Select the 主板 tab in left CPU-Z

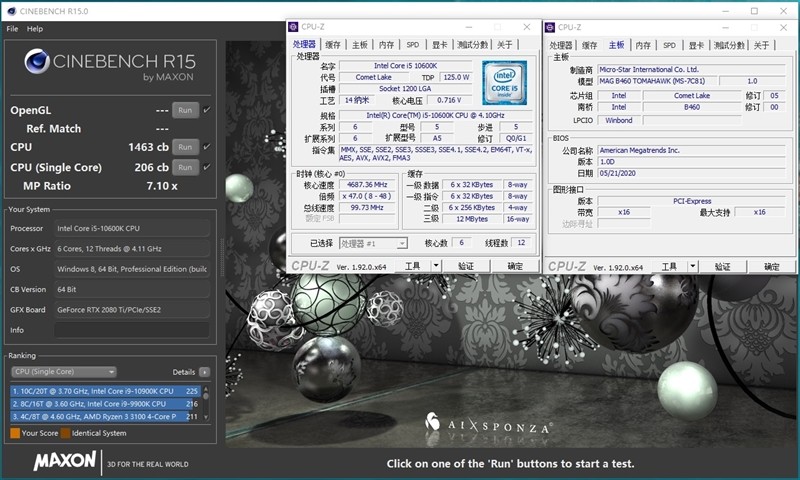pos(359,45)
